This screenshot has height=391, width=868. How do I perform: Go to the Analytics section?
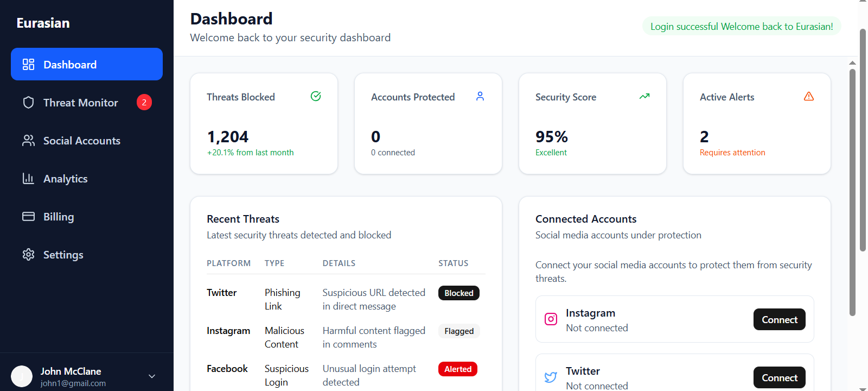65,179
